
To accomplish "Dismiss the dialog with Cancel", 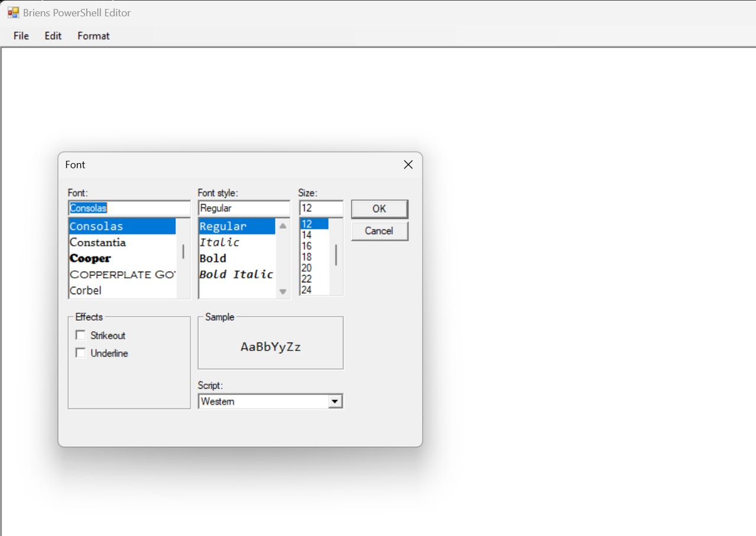I will [379, 231].
